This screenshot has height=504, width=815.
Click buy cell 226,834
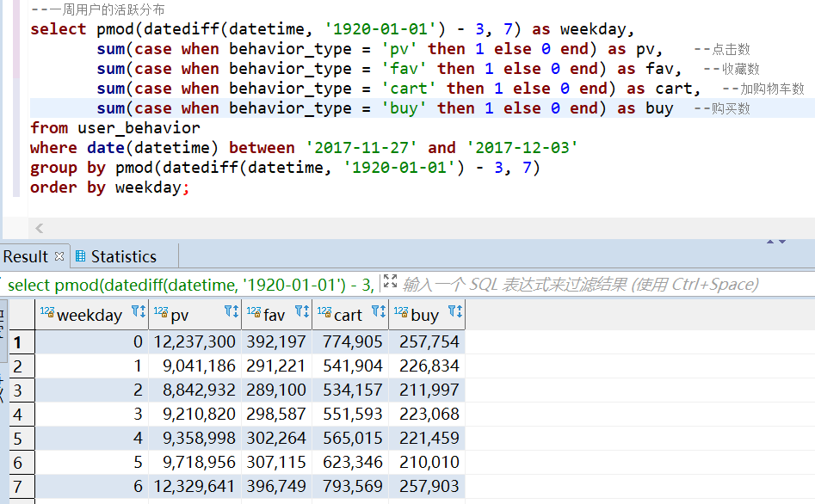click(427, 366)
